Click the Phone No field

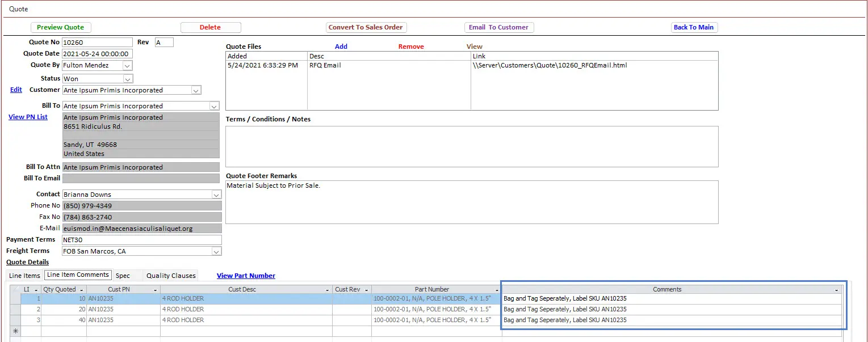[142, 206]
